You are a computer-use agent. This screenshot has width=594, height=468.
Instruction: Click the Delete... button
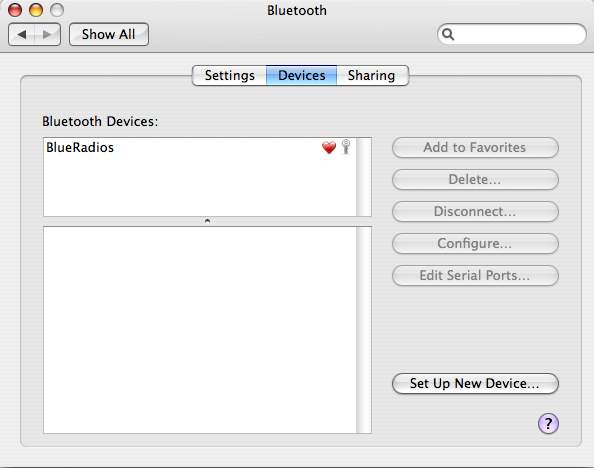click(475, 179)
